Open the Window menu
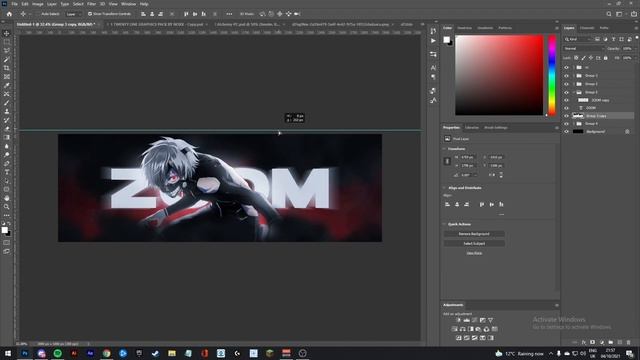 coord(128,4)
